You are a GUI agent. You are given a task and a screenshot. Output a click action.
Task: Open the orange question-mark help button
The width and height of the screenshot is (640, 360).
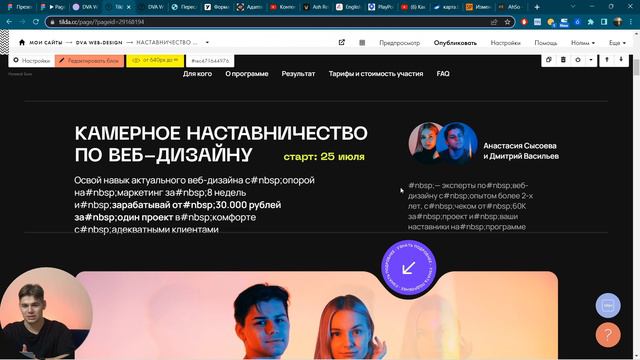608,335
